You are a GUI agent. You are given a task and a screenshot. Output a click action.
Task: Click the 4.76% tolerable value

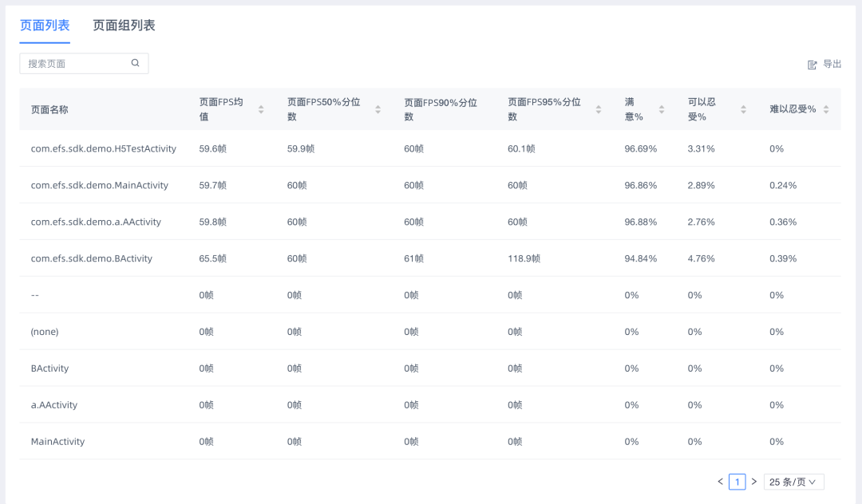point(701,258)
